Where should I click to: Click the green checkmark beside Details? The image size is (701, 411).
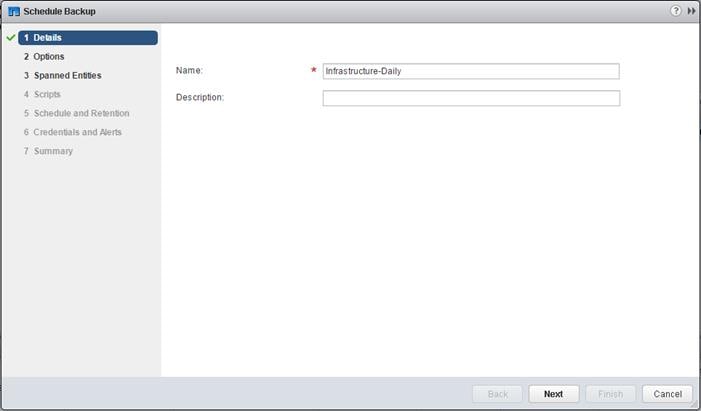11,38
